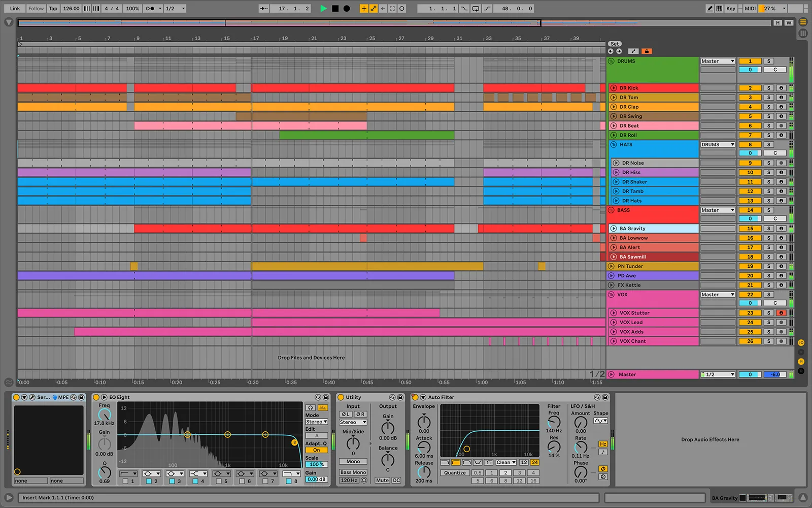Click the Next Locator arrow button

click(x=619, y=51)
